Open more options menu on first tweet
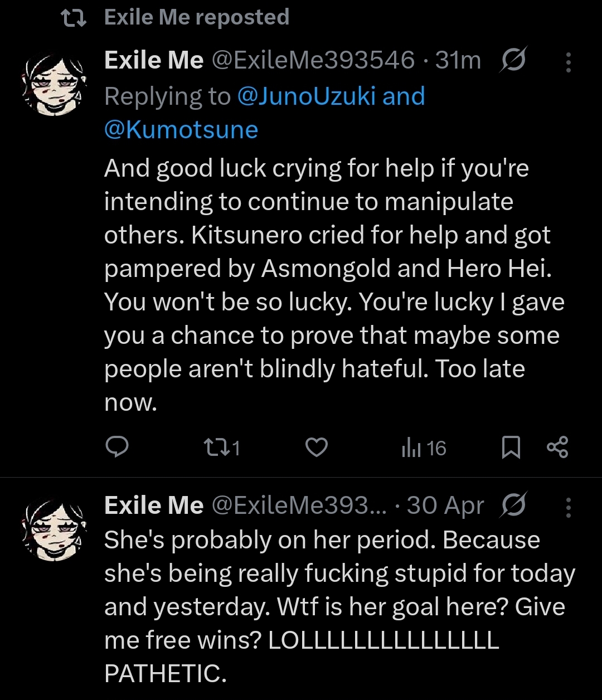 click(x=568, y=62)
